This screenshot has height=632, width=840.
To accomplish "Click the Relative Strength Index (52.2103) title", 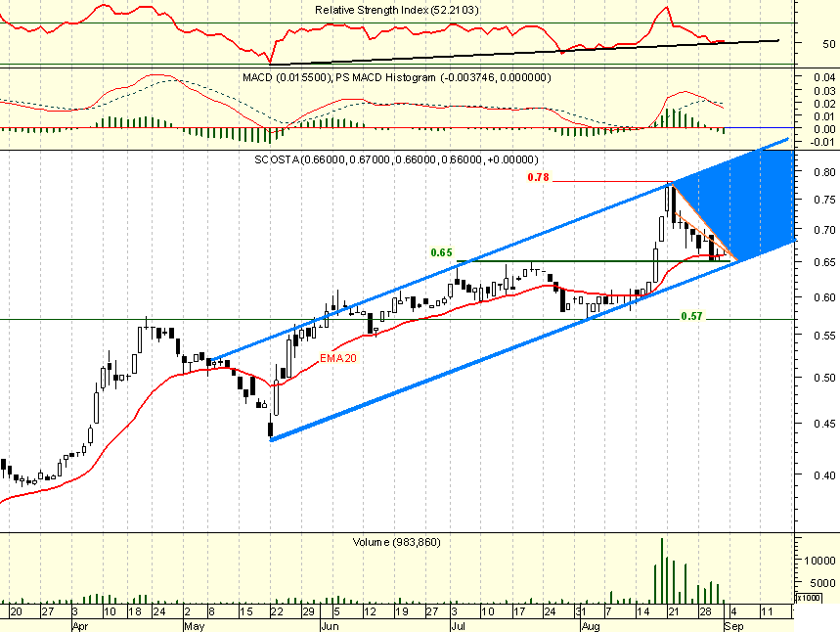I will (x=396, y=10).
